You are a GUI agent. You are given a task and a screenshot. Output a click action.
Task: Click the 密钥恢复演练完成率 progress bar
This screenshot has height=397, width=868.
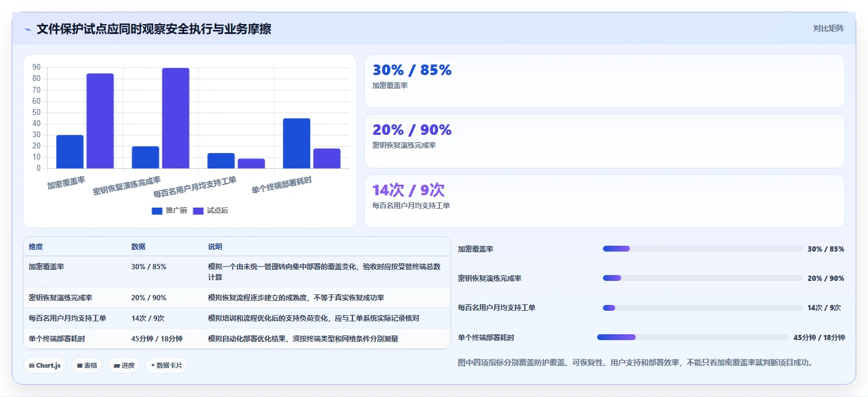tap(703, 278)
